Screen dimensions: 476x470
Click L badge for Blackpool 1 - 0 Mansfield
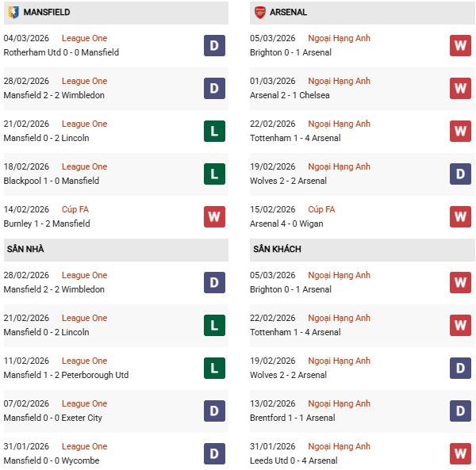click(x=214, y=174)
